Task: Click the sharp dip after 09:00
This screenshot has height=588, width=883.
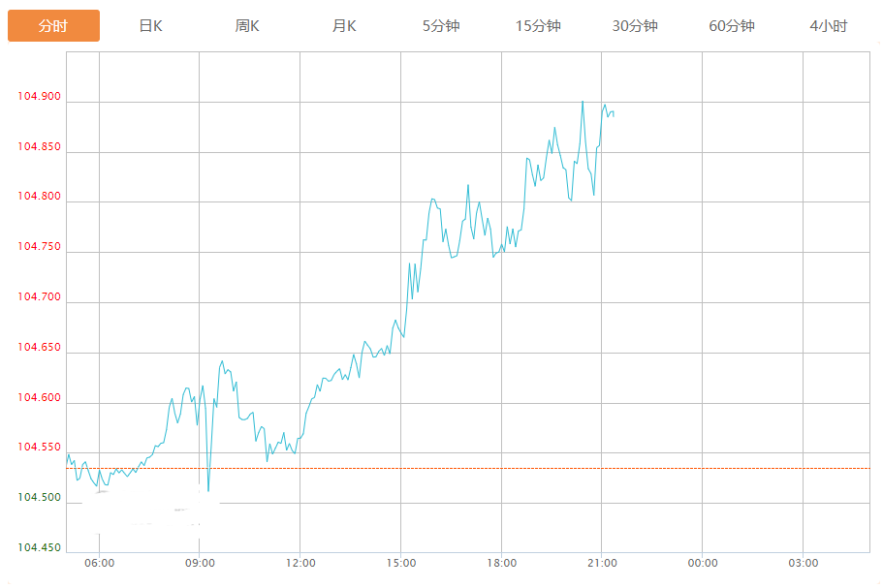Action: tap(208, 489)
